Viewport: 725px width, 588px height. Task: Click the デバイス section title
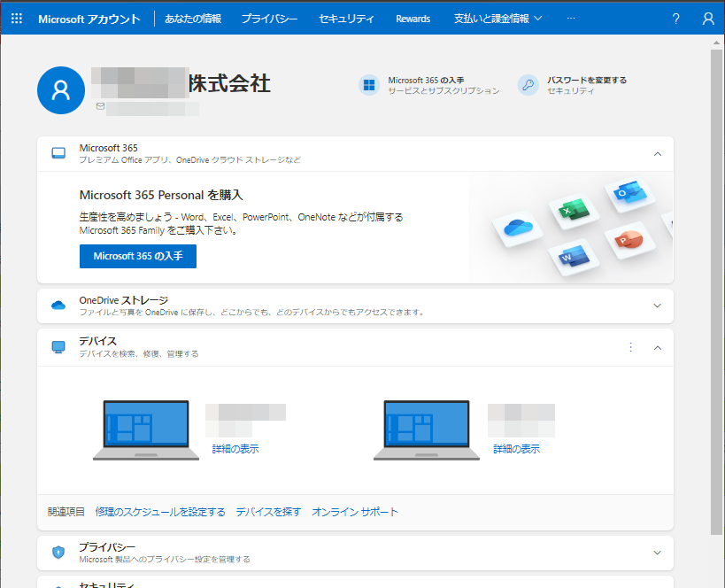97,341
